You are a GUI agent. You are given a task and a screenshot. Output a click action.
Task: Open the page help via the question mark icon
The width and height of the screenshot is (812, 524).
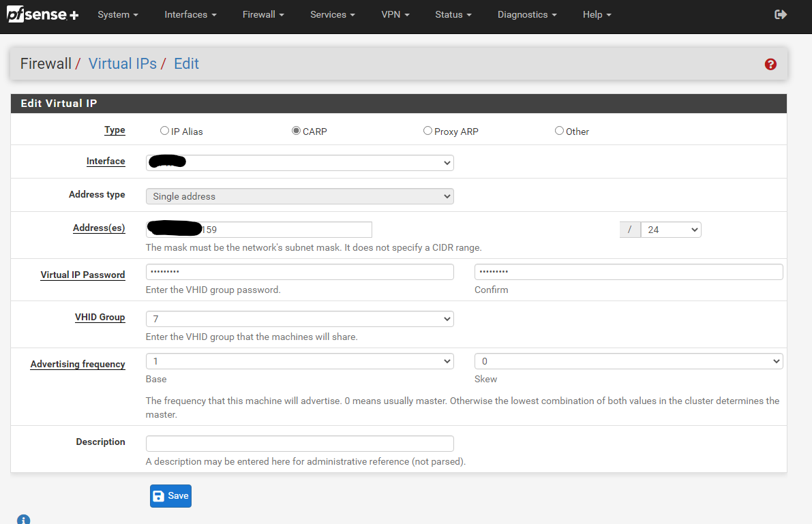coord(770,63)
